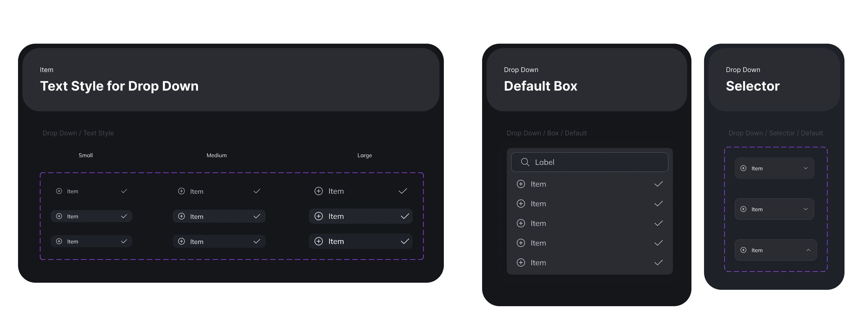The height and width of the screenshot is (316, 868).
Task: Toggle checkmark of fifth Default Box item
Action: tap(658, 263)
